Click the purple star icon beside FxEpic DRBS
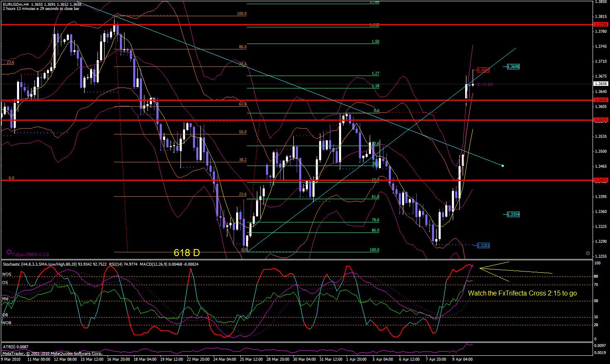 coord(9,252)
